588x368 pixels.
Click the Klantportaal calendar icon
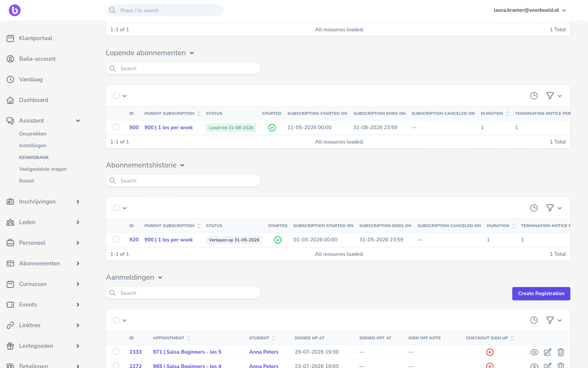pos(10,38)
